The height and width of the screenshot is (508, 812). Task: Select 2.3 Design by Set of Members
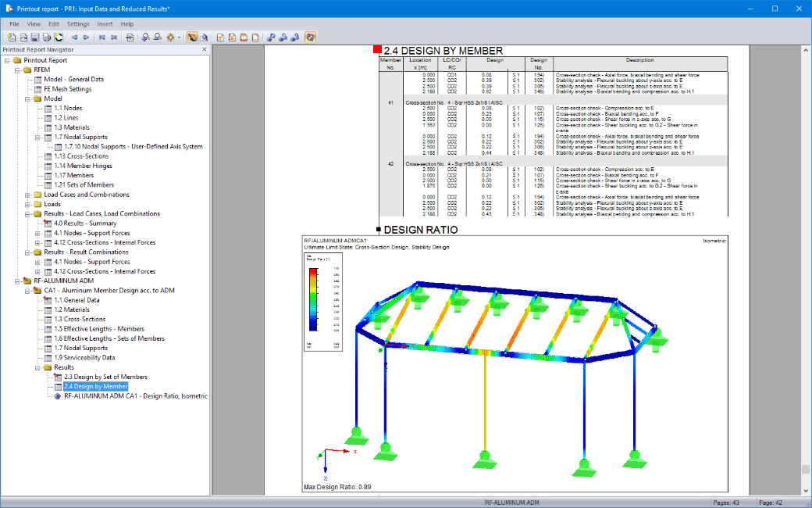point(105,377)
